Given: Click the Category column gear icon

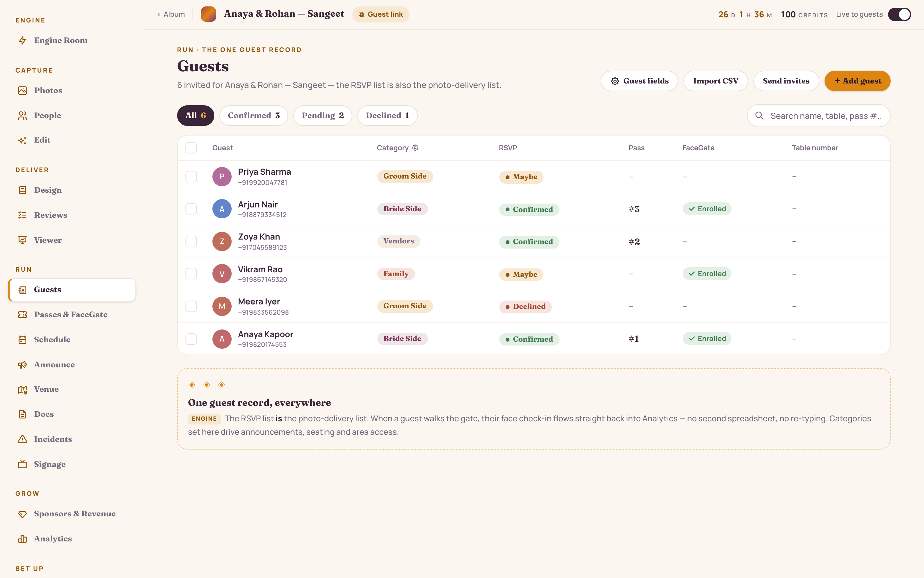Looking at the screenshot, I should [x=415, y=148].
